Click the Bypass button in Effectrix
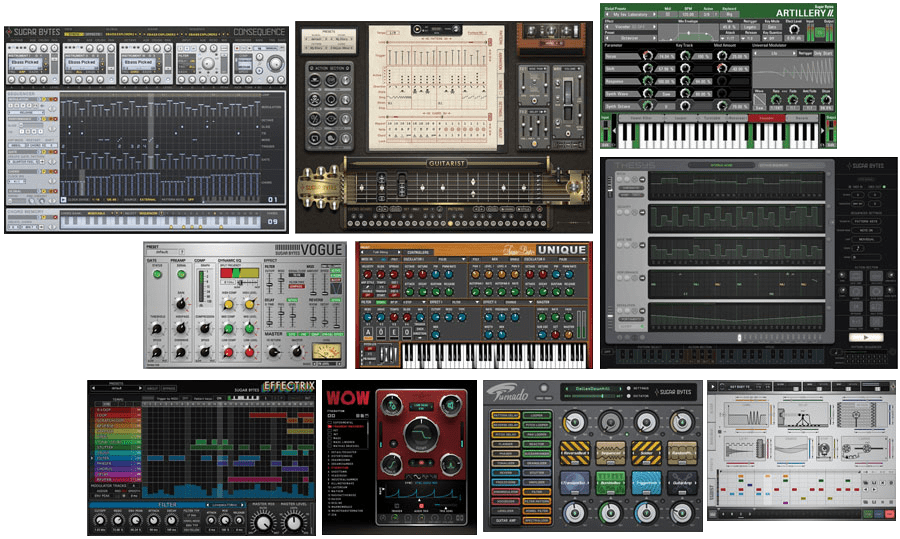 coord(169,389)
